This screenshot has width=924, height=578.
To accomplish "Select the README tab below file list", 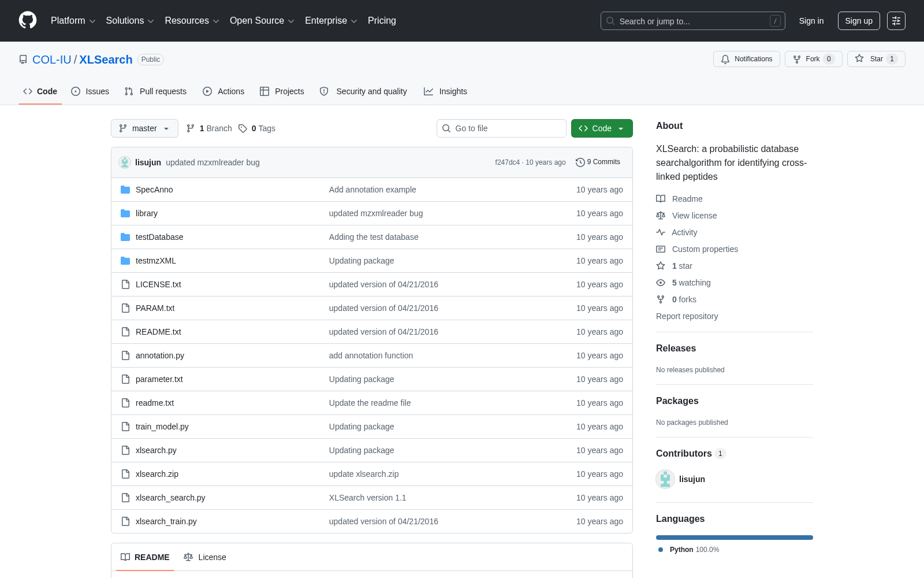I will (x=145, y=557).
